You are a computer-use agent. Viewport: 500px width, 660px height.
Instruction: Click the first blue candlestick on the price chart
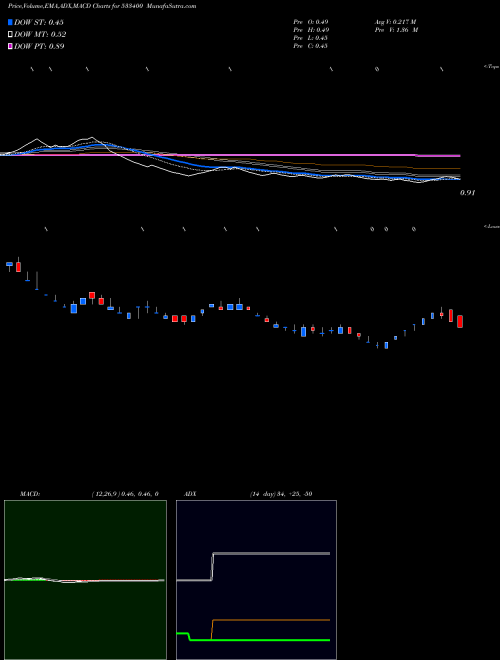(x=9, y=264)
